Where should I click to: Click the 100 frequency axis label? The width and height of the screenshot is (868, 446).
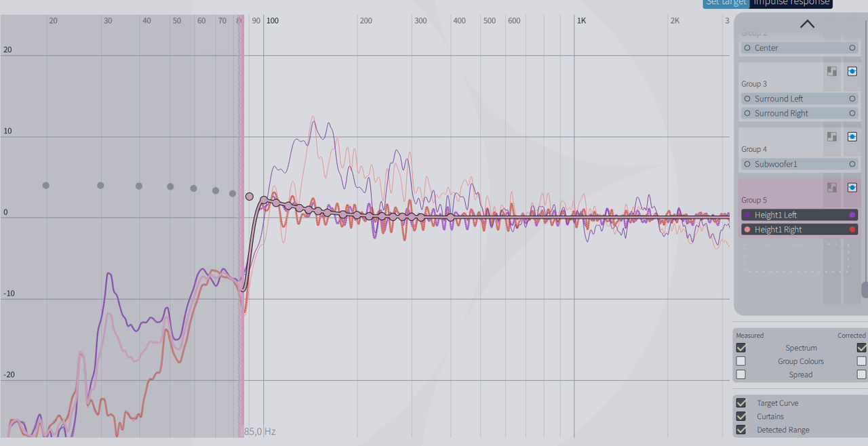[273, 21]
